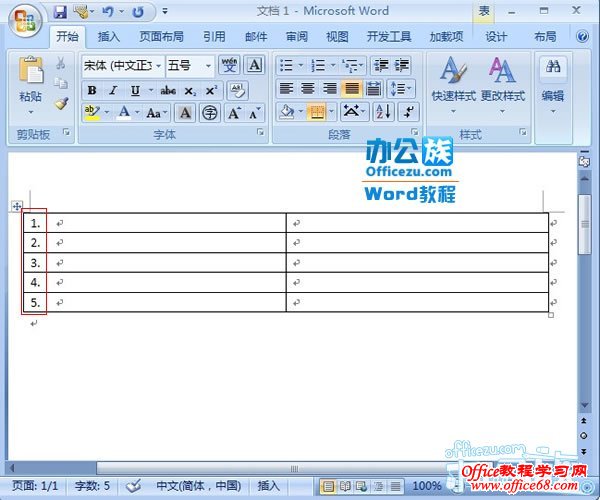Viewport: 600px width, 500px height.
Task: Click the vertical scrollbar down arrow
Action: [x=584, y=406]
